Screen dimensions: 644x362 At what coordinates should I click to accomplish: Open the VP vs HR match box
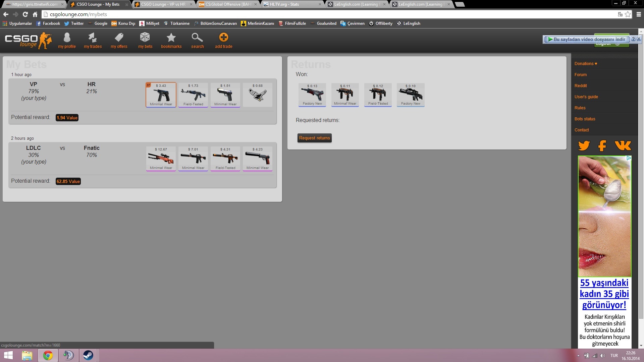143,102
